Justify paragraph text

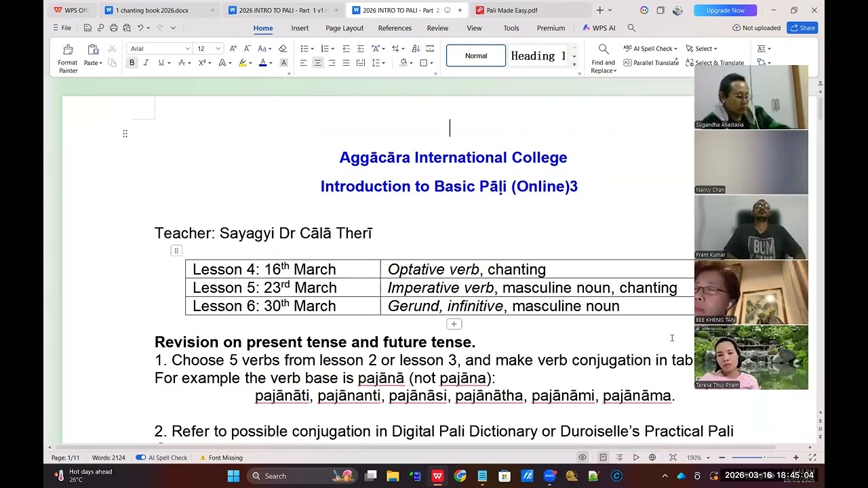click(x=346, y=63)
